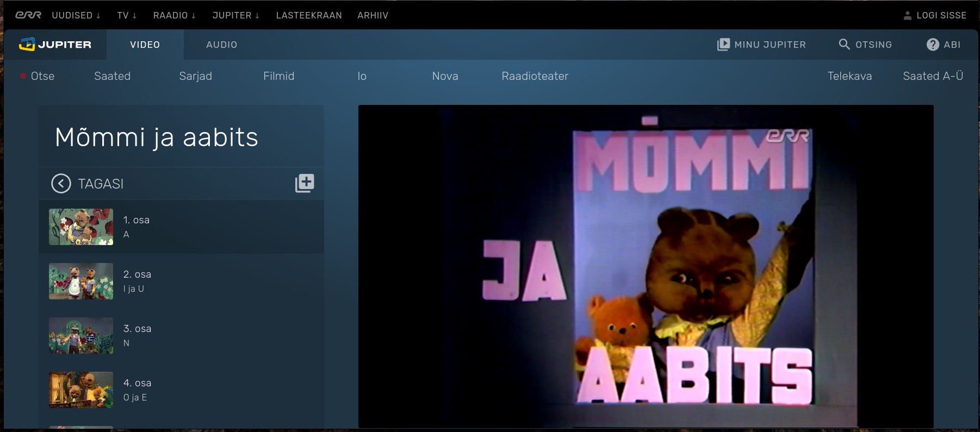Viewport: 980px width, 432px height.
Task: Click the episode title '1. osa'
Action: coord(137,220)
